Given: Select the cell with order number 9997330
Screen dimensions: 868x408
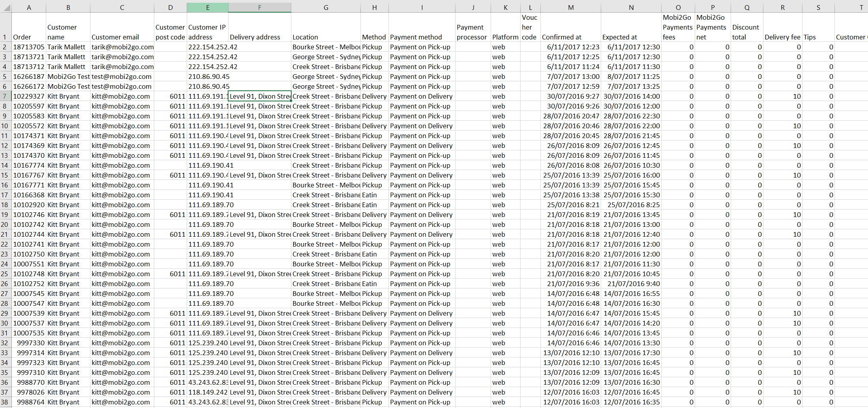Looking at the screenshot, I should pos(29,343).
